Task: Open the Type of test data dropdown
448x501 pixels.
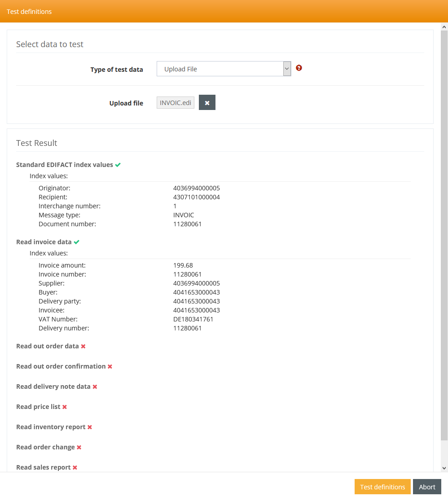Action: click(x=220, y=69)
